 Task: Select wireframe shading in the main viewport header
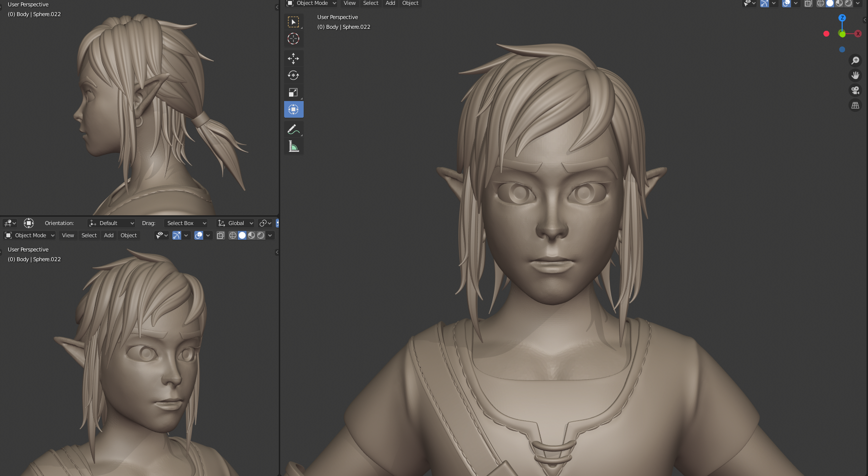(x=821, y=3)
